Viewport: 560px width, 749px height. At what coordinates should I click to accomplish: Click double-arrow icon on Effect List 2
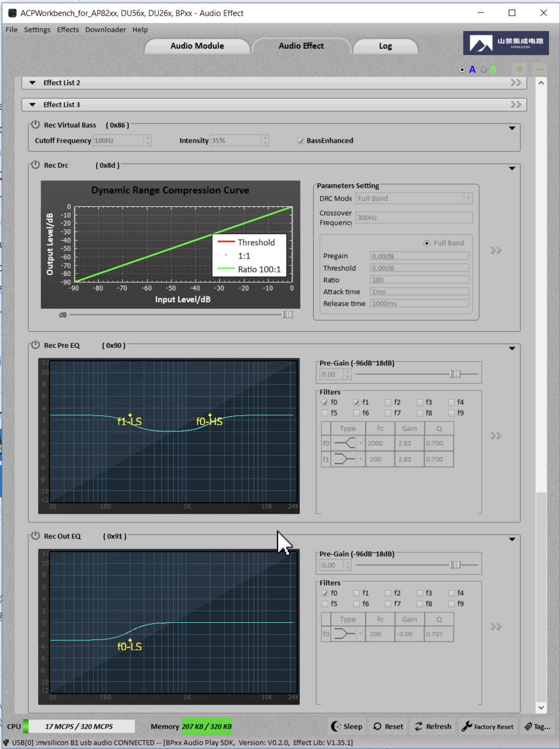tap(516, 83)
